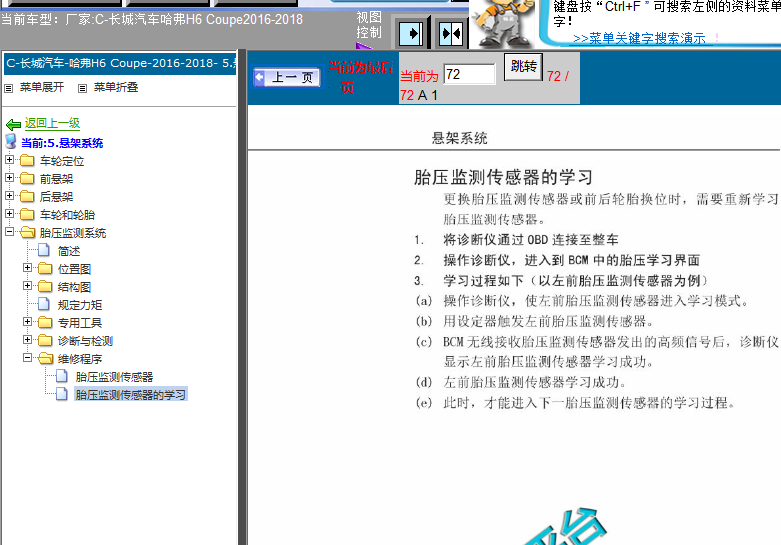The height and width of the screenshot is (545, 781).
Task: Click the green back arrow icon
Action: pos(13,124)
